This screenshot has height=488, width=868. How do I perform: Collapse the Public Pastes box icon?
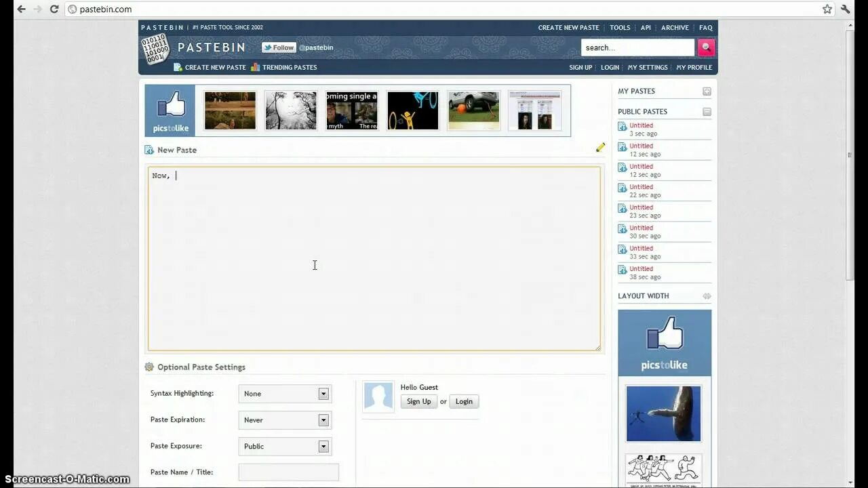point(707,112)
